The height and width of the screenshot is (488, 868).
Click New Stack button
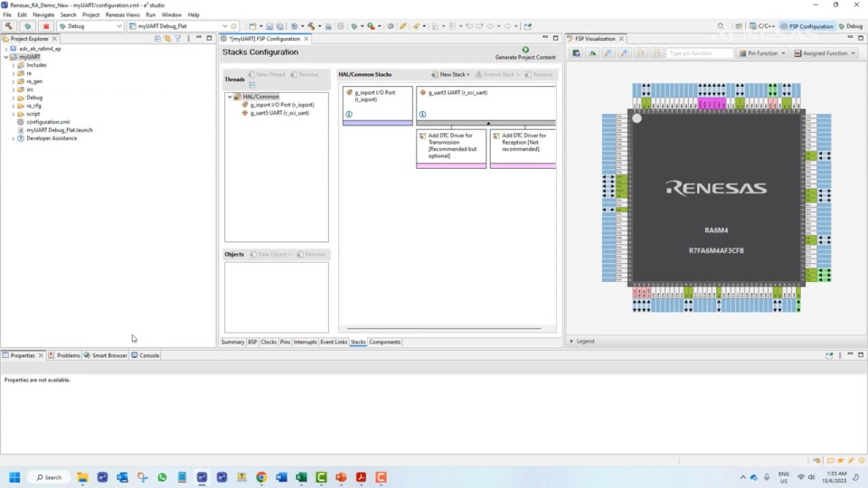[450, 75]
